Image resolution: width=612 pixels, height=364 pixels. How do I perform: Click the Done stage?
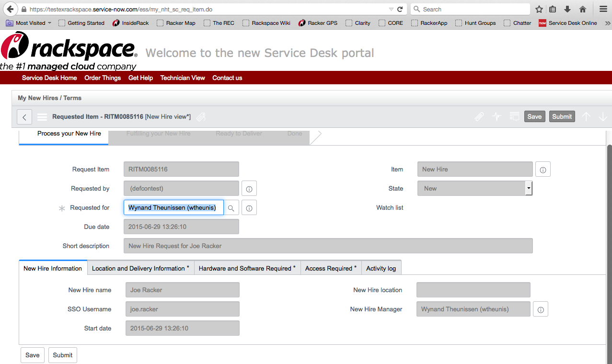click(x=295, y=134)
